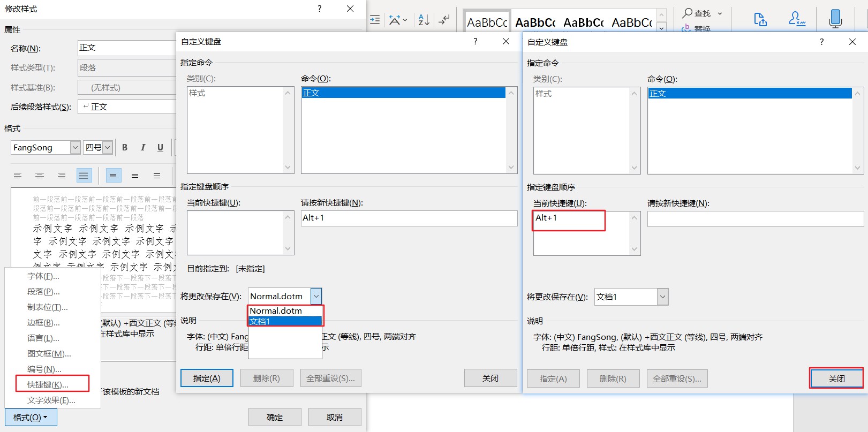Viewport: 868px width, 432px height.
Task: Expand the 格式(O) dropdown button
Action: (x=31, y=417)
